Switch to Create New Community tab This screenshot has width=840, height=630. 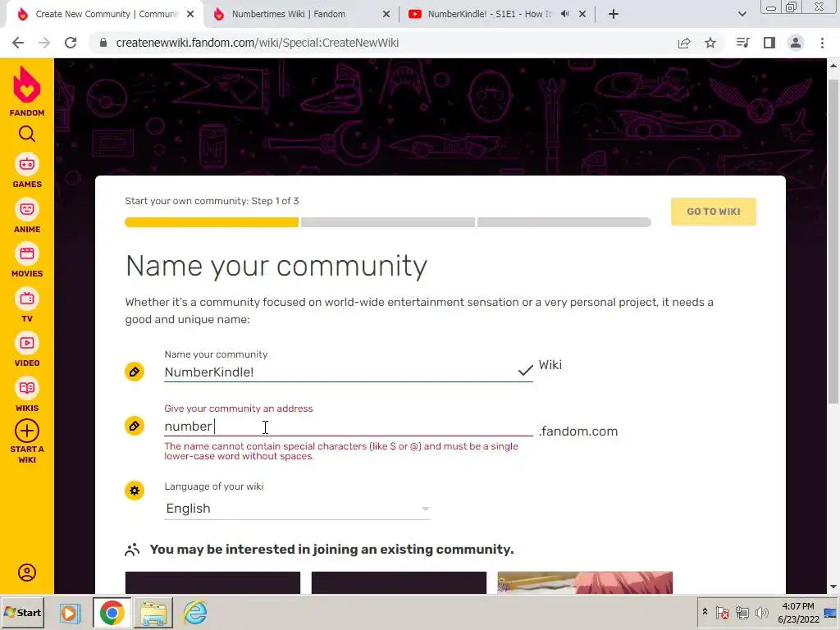pos(106,14)
